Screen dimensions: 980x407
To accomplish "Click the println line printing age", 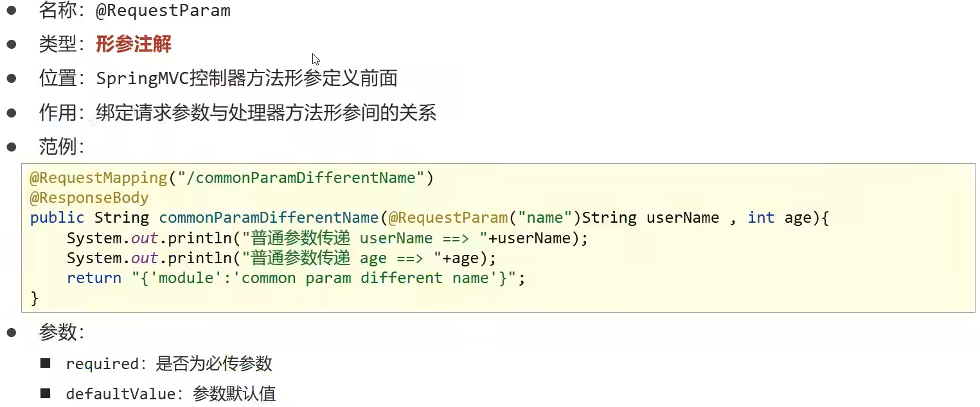I will pos(281,258).
